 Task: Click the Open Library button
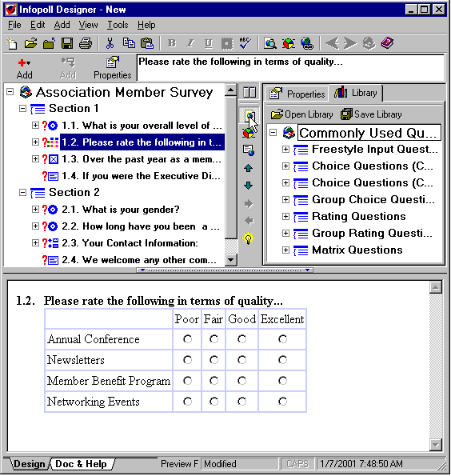pos(301,114)
